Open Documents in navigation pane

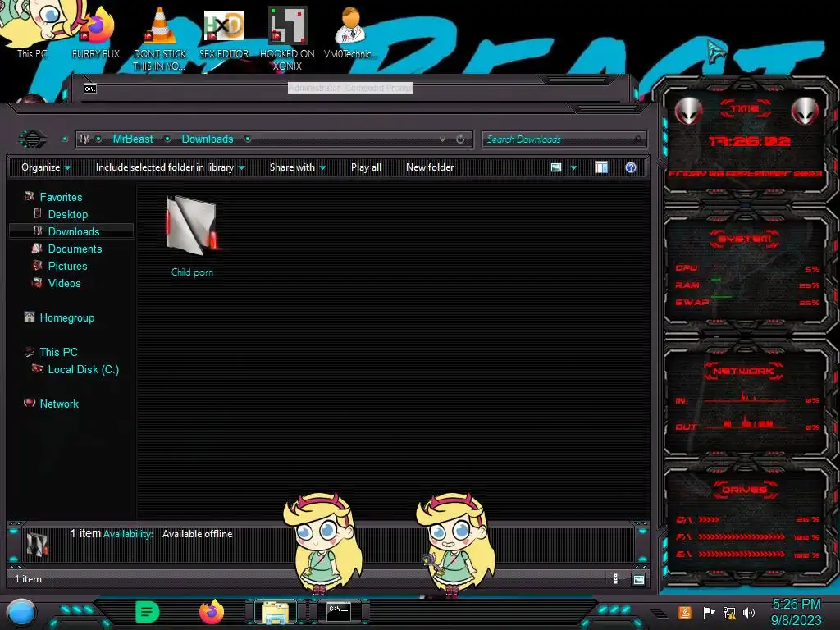click(75, 249)
